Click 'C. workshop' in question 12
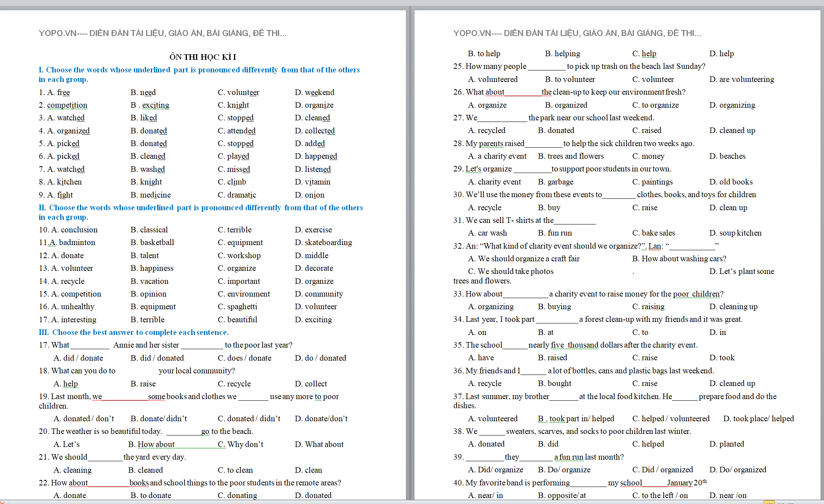The width and height of the screenshot is (824, 504). 239,255
